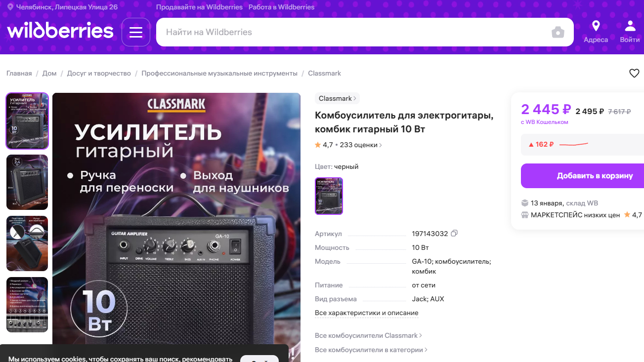Viewport: 644px width, 362px height.
Task: Add product to favorites with heart icon
Action: (634, 73)
